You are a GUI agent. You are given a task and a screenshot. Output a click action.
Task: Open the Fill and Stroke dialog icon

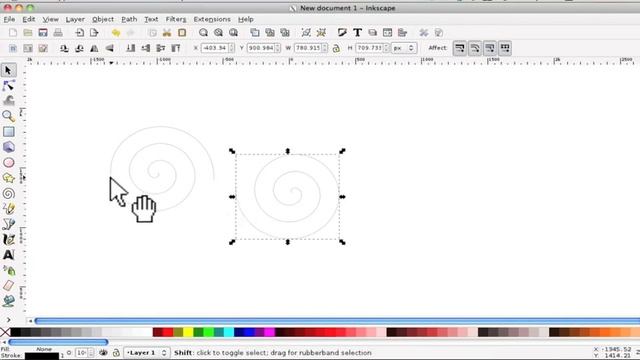(342, 33)
